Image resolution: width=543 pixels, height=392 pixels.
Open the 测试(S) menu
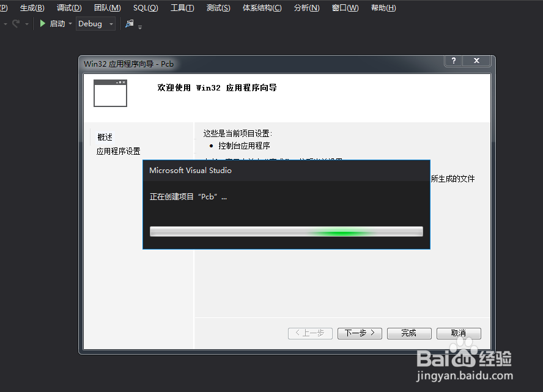coord(218,8)
